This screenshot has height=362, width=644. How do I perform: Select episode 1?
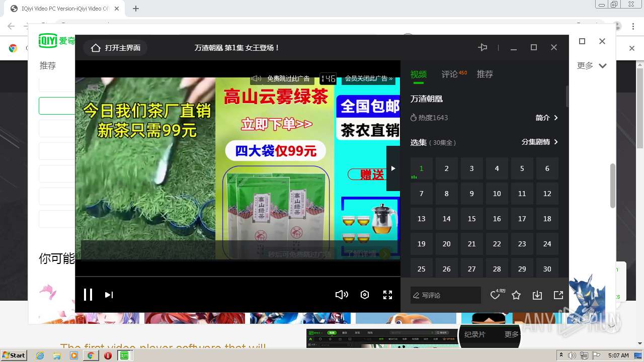[x=422, y=168]
